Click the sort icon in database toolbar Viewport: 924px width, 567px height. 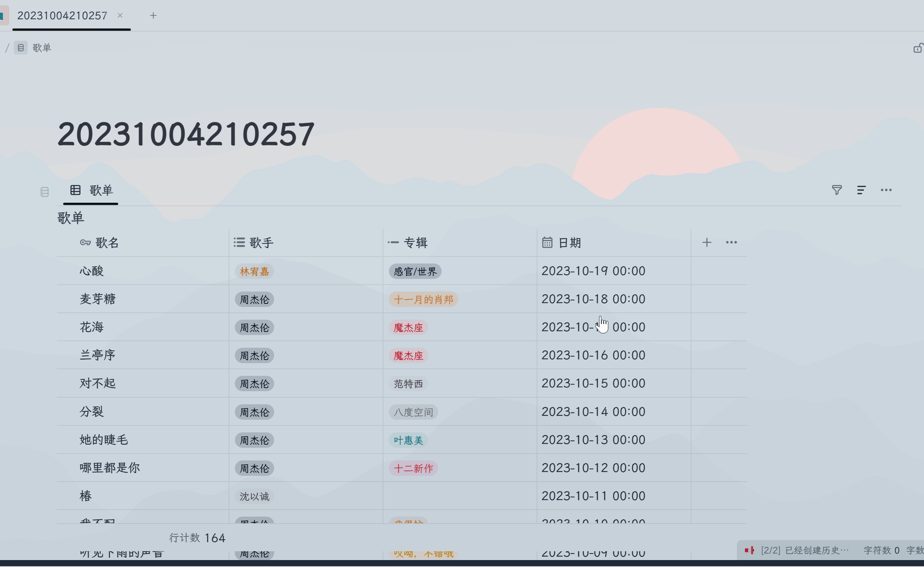(x=861, y=190)
